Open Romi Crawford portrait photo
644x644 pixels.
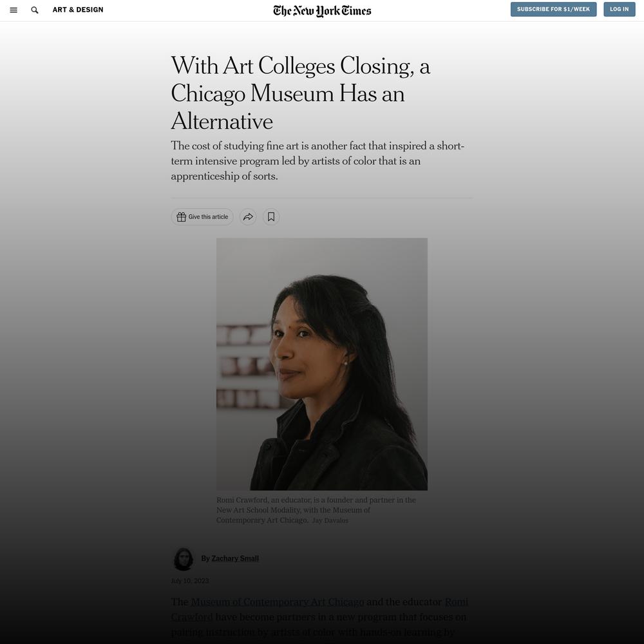(x=321, y=364)
